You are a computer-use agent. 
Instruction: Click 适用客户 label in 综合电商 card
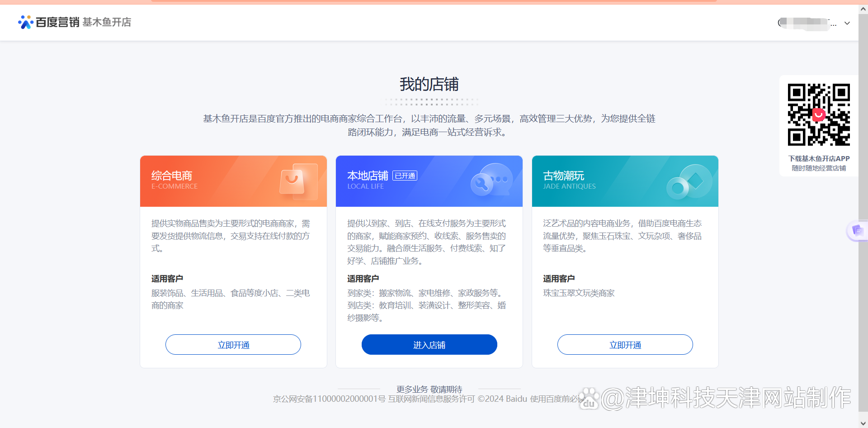[167, 279]
